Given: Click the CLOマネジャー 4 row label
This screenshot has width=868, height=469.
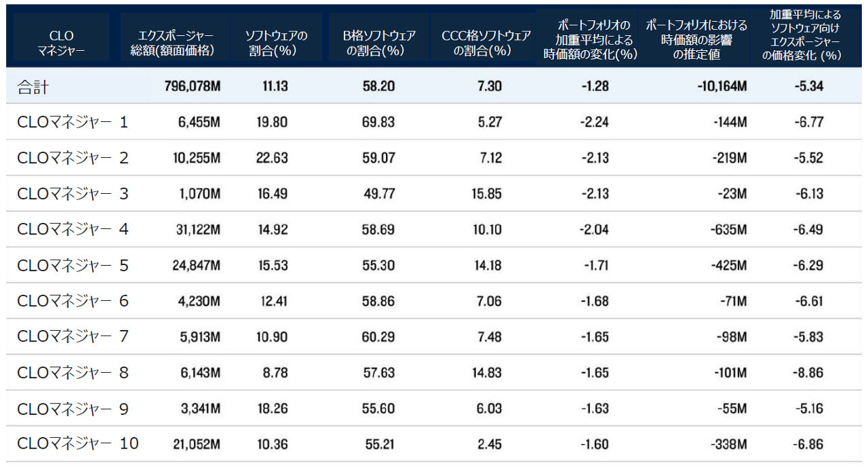Looking at the screenshot, I should coord(73,230).
